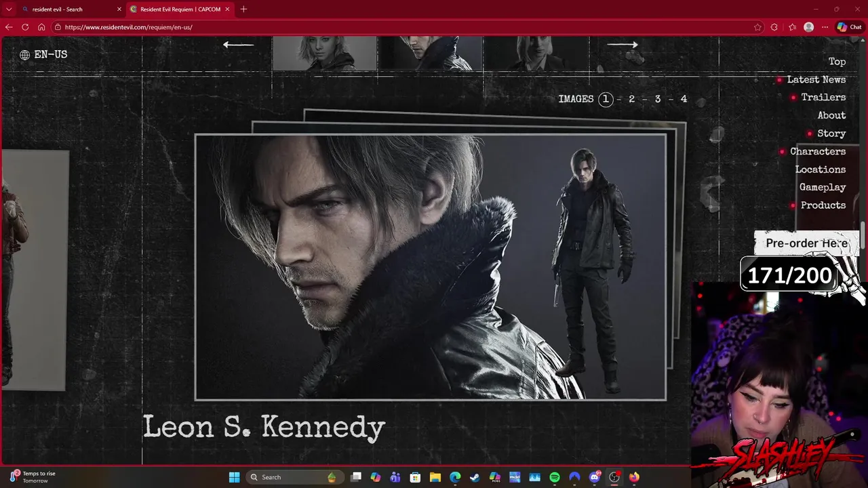
Task: Click the Pre-order Here button
Action: [806, 243]
